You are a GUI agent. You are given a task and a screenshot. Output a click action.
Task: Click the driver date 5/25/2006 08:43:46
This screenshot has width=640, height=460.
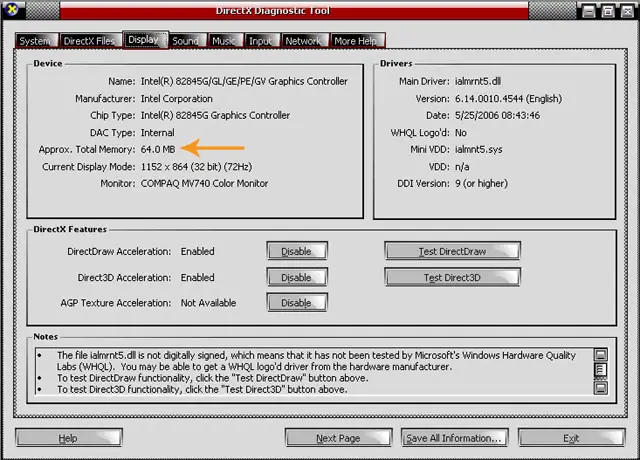[x=498, y=116]
